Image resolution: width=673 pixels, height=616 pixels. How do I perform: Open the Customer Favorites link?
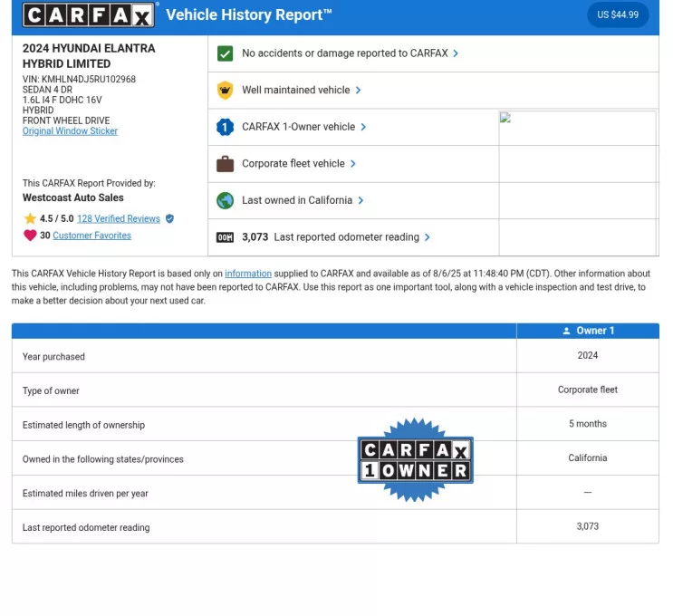click(x=91, y=236)
